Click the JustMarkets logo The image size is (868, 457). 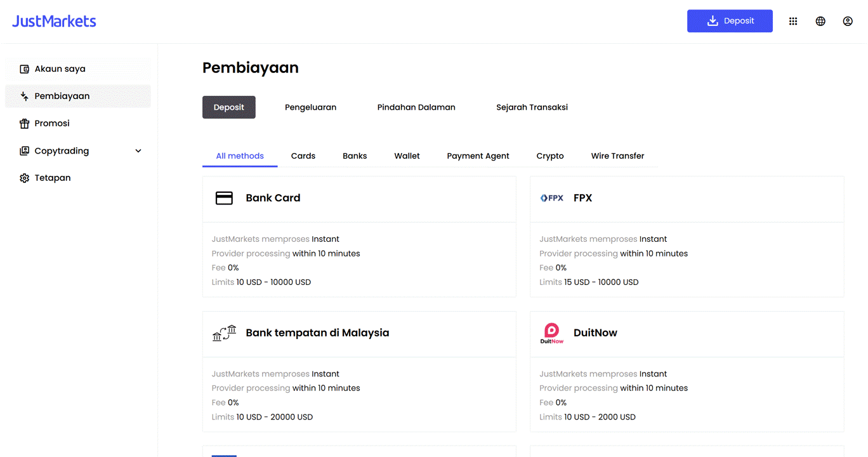(x=54, y=21)
